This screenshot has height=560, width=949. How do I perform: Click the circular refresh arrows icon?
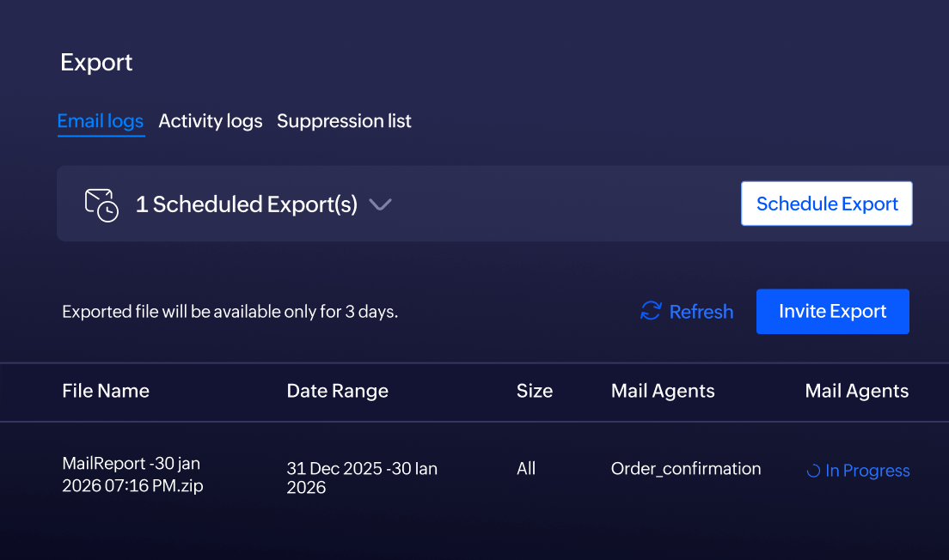coord(649,312)
